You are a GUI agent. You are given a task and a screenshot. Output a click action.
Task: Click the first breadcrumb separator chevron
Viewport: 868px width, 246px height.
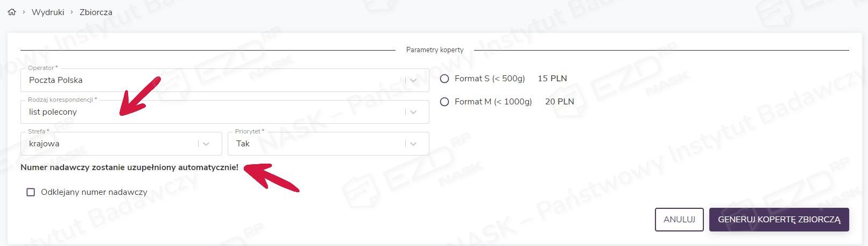tap(24, 12)
